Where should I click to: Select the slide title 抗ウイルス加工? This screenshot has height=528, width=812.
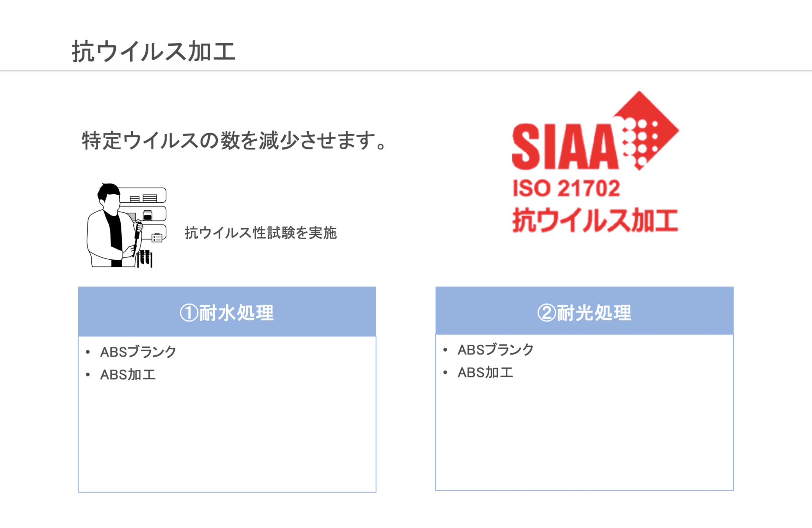pos(154,52)
